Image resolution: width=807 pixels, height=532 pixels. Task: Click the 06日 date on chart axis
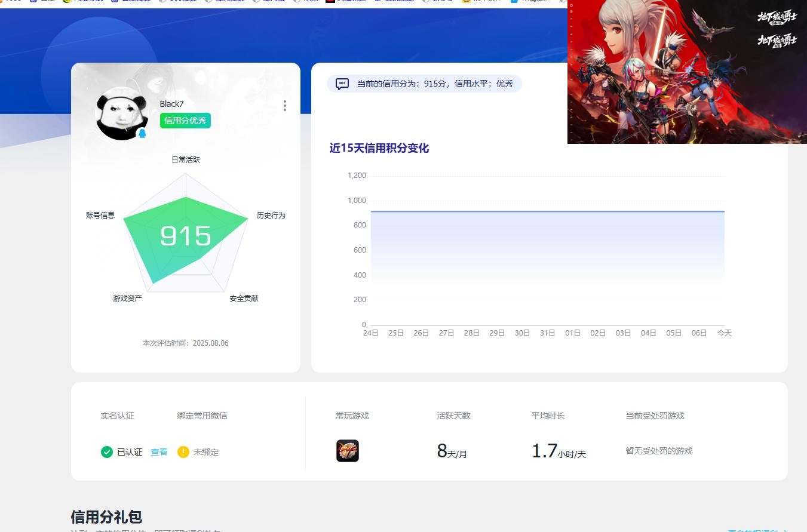click(x=699, y=333)
